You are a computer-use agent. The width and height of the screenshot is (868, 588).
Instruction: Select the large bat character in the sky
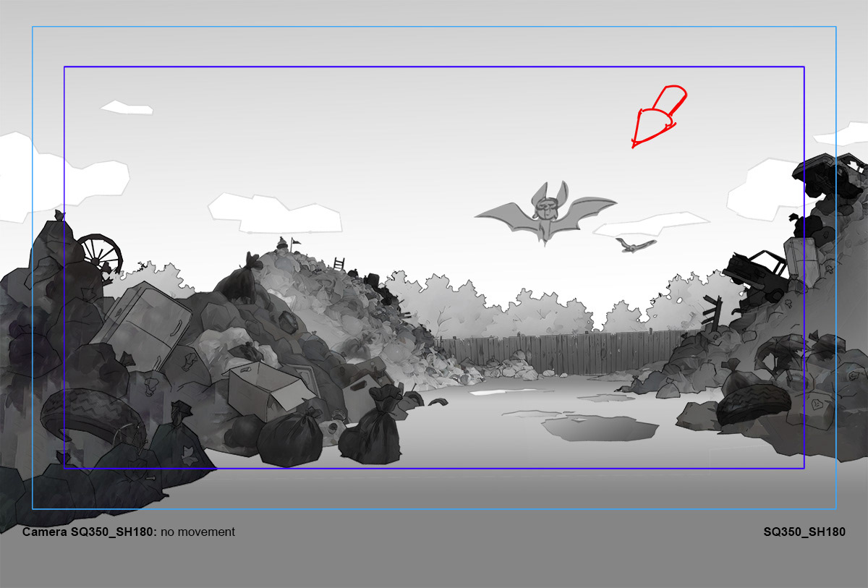(546, 214)
